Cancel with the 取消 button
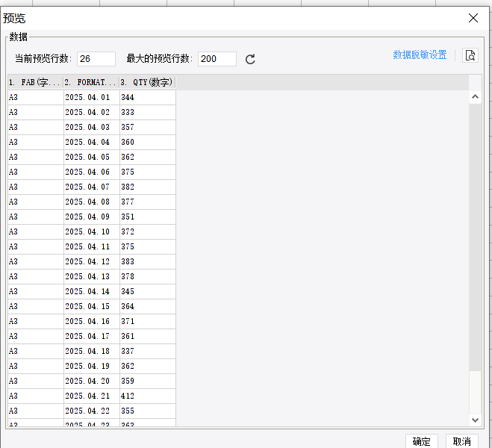Screen dimensions: 492x448 pos(462,441)
